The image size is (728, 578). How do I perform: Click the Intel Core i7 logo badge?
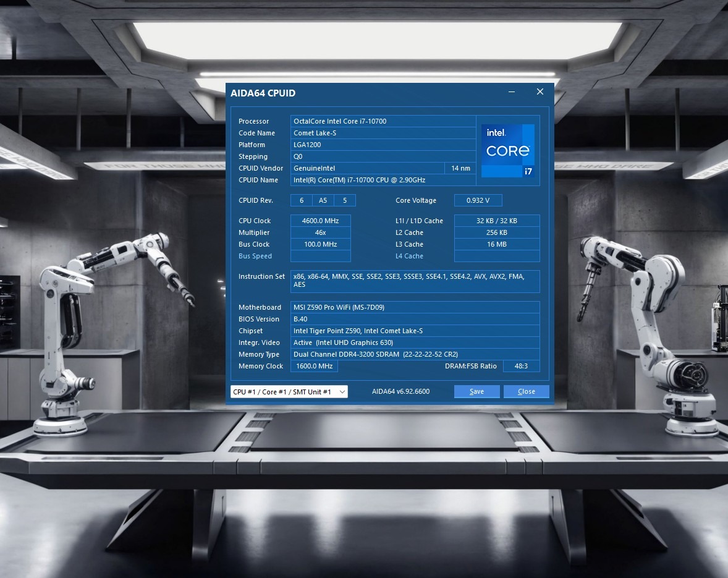point(507,151)
